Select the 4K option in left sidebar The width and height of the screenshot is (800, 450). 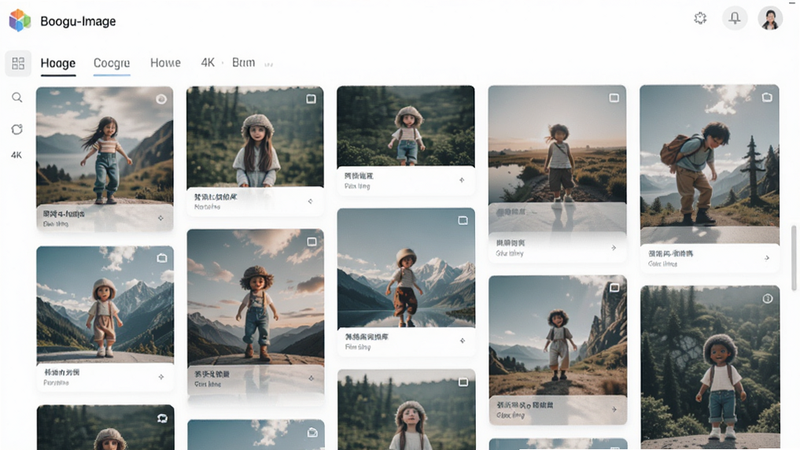coord(16,155)
